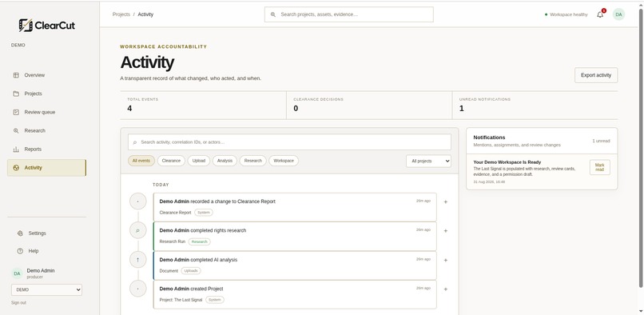Open Reports page
Screen dimensions: 644x315
tap(46, 150)
